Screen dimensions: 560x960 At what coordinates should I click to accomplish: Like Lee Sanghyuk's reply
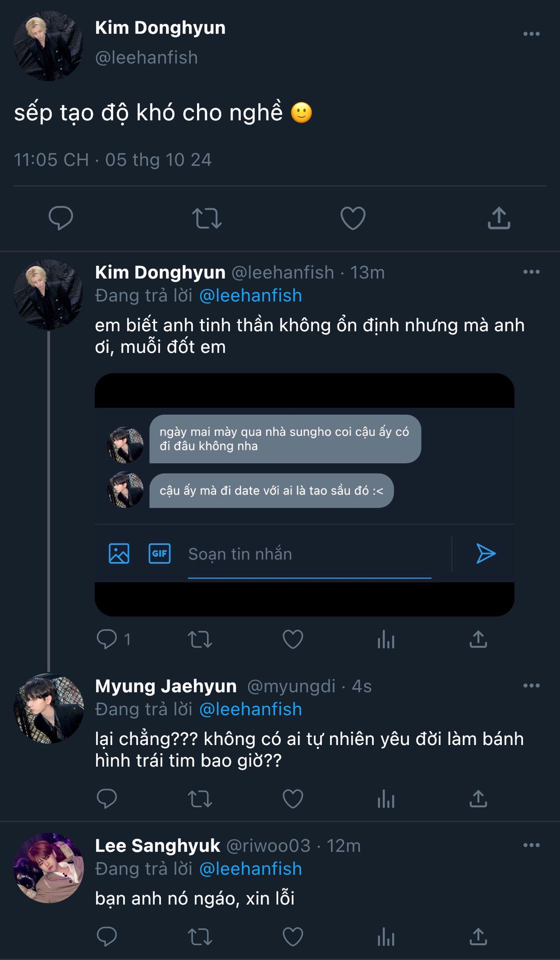[x=293, y=936]
